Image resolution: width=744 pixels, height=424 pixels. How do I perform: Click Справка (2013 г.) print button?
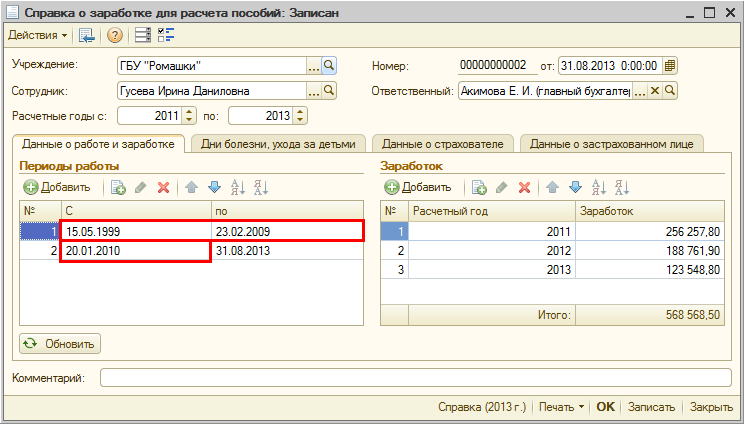coord(482,407)
